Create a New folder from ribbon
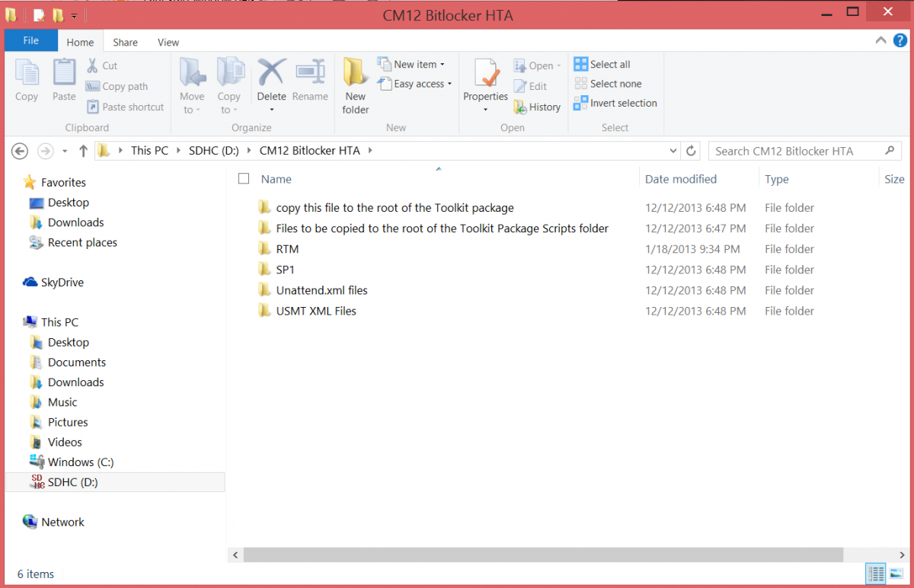The height and width of the screenshot is (588, 914). tap(355, 86)
